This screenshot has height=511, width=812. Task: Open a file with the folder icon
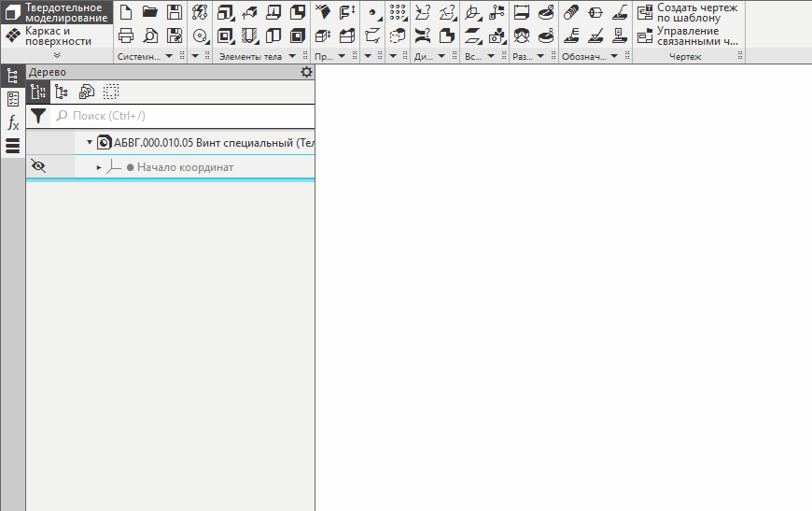(x=150, y=12)
